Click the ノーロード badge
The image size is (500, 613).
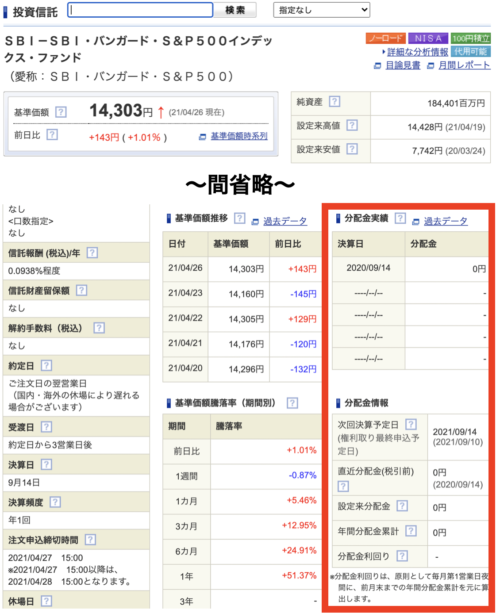[x=385, y=38]
